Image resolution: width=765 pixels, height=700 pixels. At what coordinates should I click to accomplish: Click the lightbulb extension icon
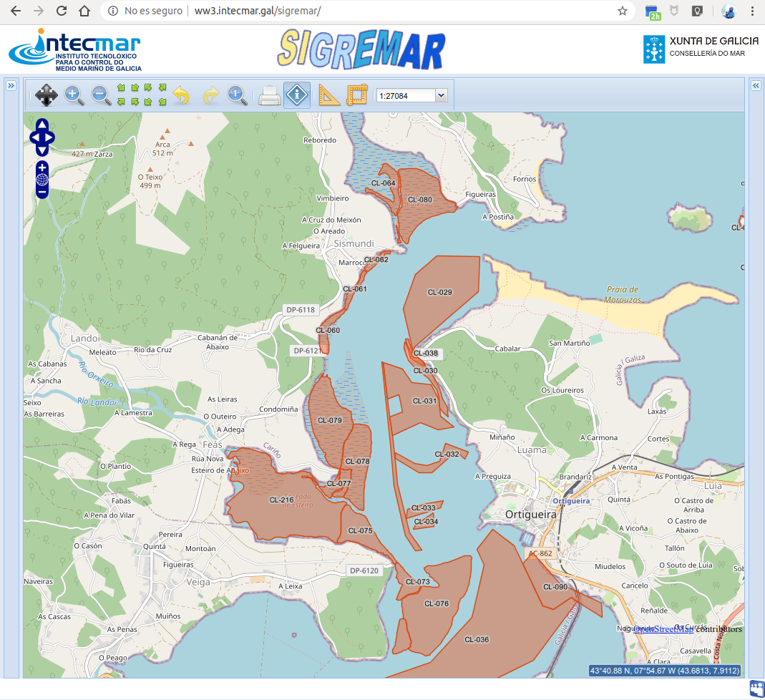pos(697,11)
